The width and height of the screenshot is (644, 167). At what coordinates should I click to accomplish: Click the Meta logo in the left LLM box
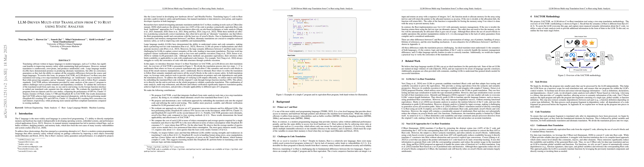[572, 55]
